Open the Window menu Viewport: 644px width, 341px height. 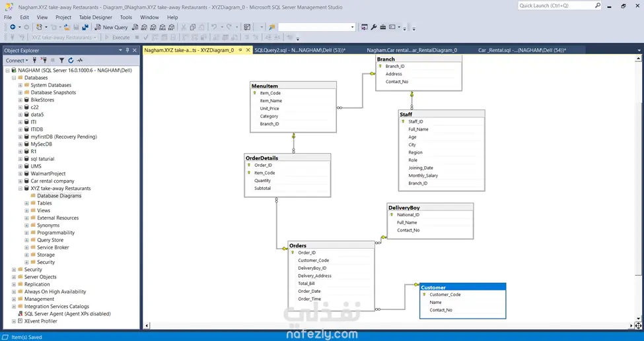point(149,17)
